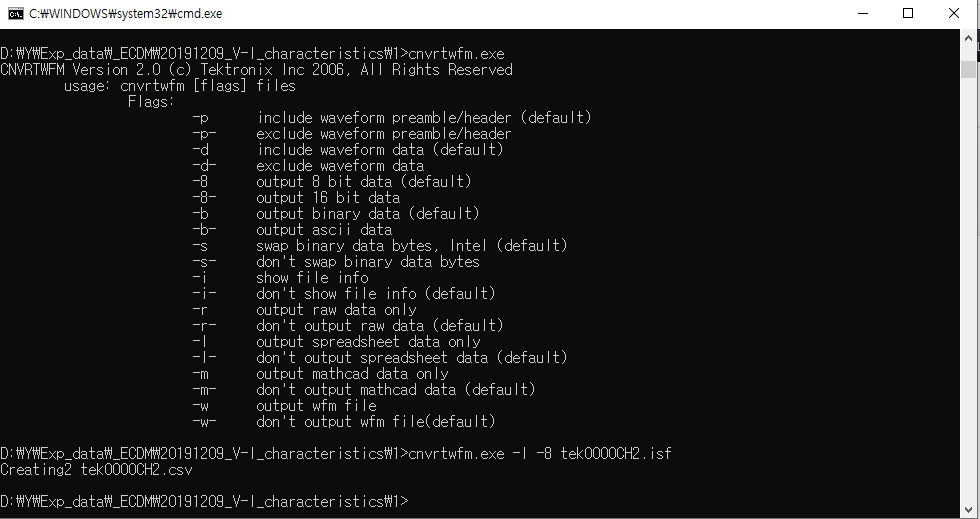Viewport: 980px width, 519px height.
Task: Open the cmd.exe system menu icon
Action: [15, 13]
